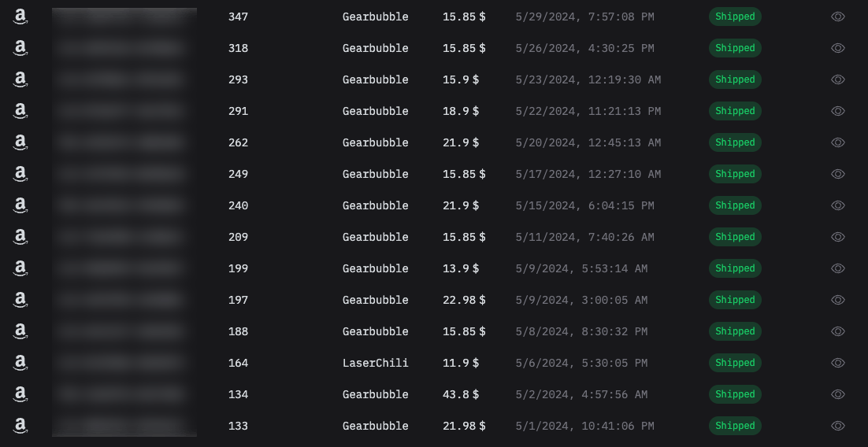Click the Gearbubble supplier on order 209
The height and width of the screenshot is (447, 868).
click(x=375, y=237)
